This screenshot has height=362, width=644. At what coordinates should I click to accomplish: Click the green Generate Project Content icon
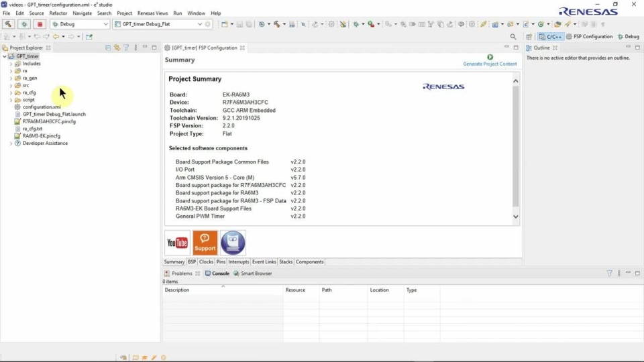click(490, 58)
